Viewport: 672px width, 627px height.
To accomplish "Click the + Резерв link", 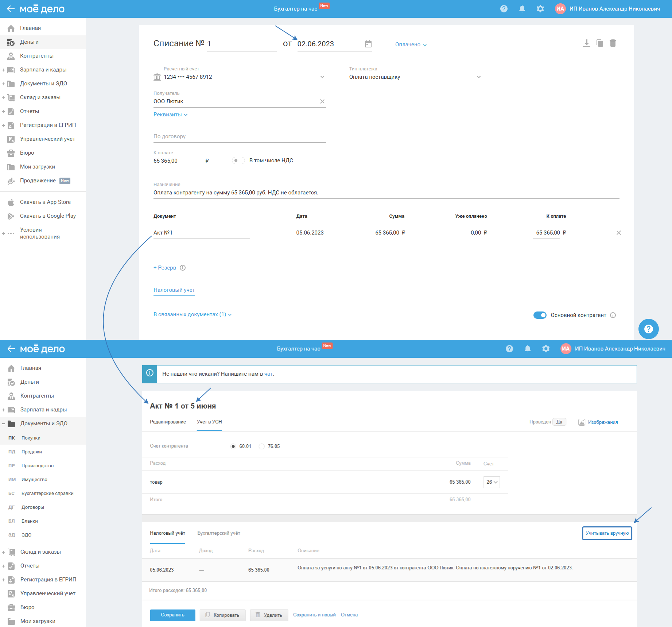I will [165, 268].
